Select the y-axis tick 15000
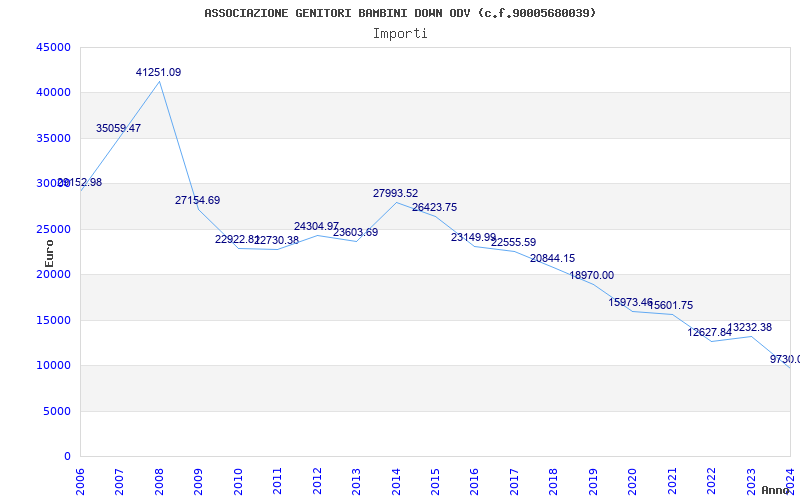The width and height of the screenshot is (800, 500). 54,320
